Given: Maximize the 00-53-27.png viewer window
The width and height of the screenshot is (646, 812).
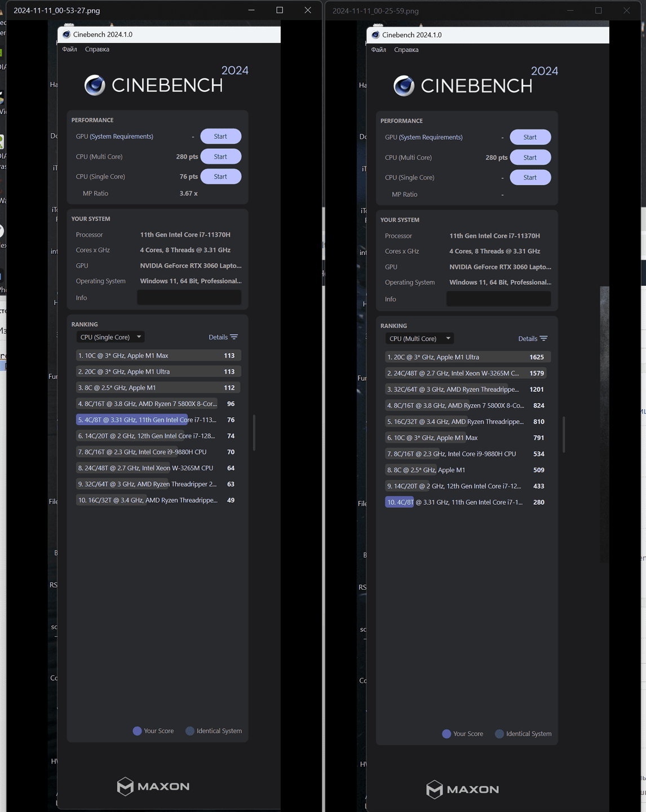Looking at the screenshot, I should (x=280, y=10).
